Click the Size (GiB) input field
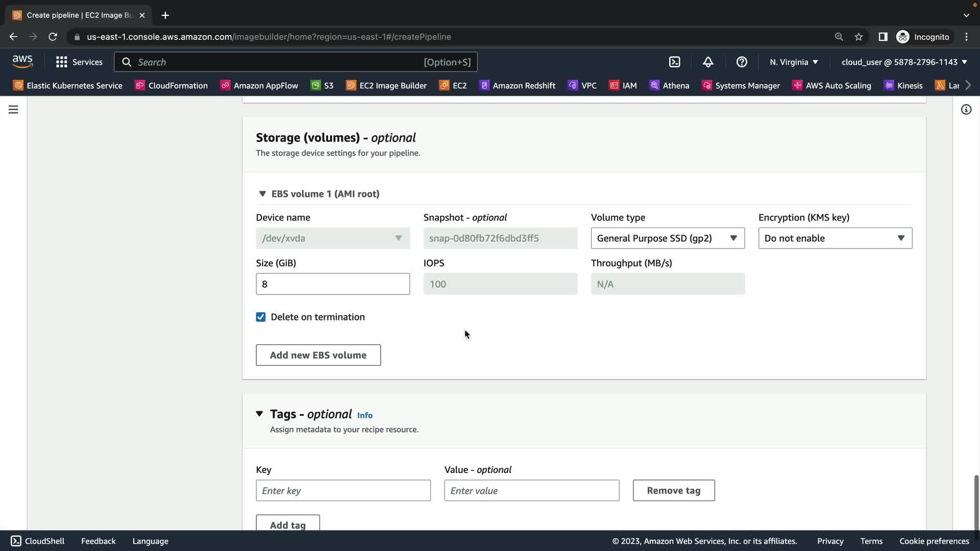The height and width of the screenshot is (551, 980). point(332,284)
